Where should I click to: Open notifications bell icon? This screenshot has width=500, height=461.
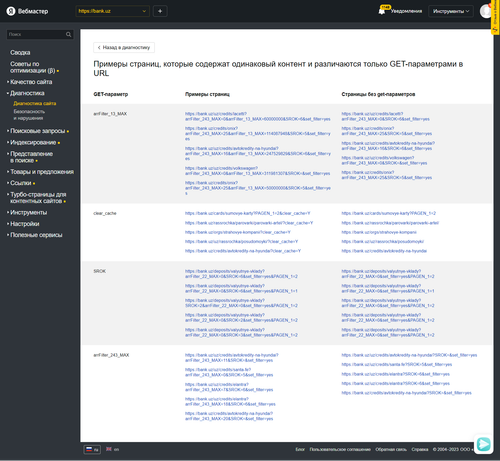pos(382,11)
